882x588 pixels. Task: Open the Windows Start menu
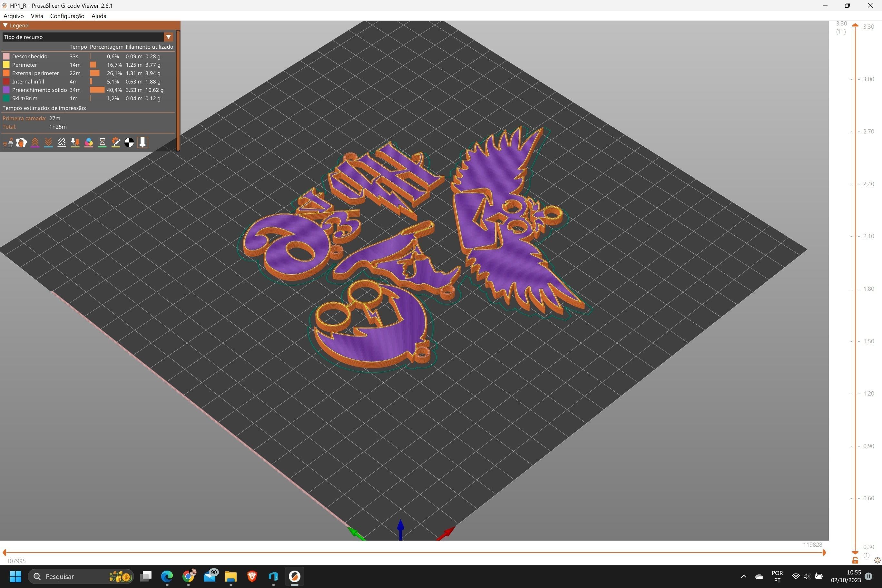click(15, 576)
